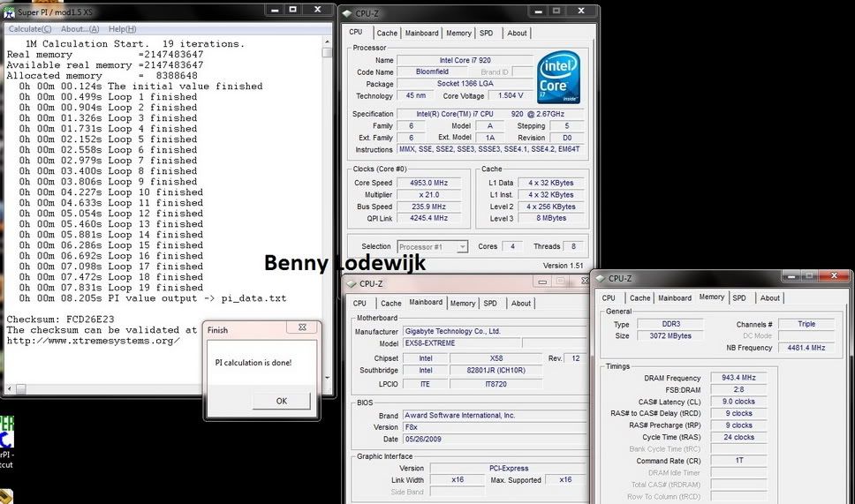Click the processor name Intel Core i7 920
Image resolution: width=855 pixels, height=504 pixels.
click(465, 61)
